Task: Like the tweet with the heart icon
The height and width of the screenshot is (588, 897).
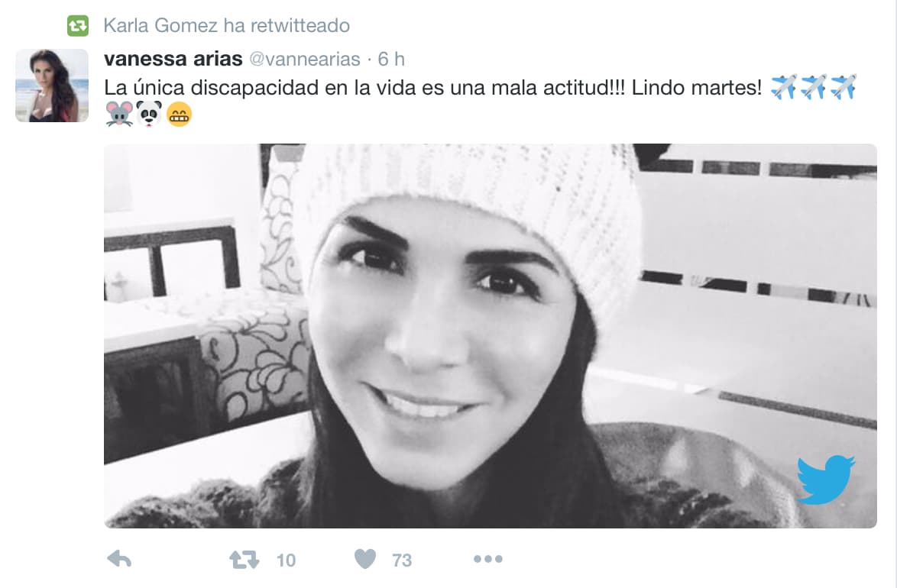Action: pyautogui.click(x=365, y=559)
